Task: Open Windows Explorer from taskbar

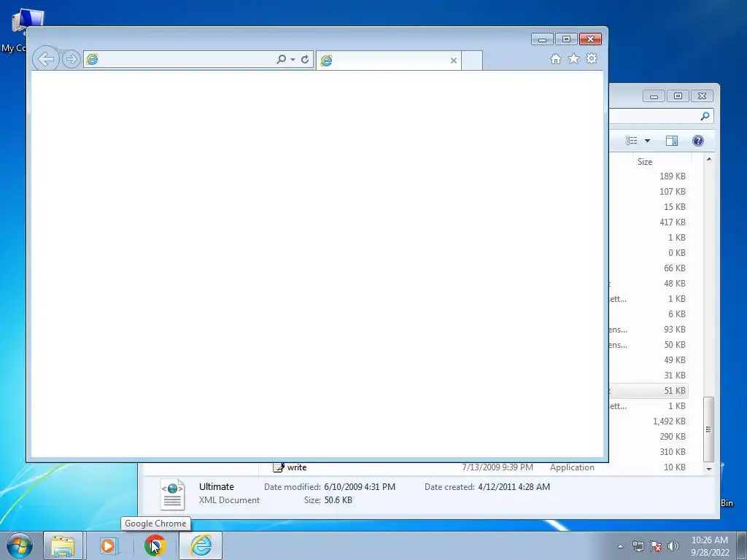Action: (63, 545)
